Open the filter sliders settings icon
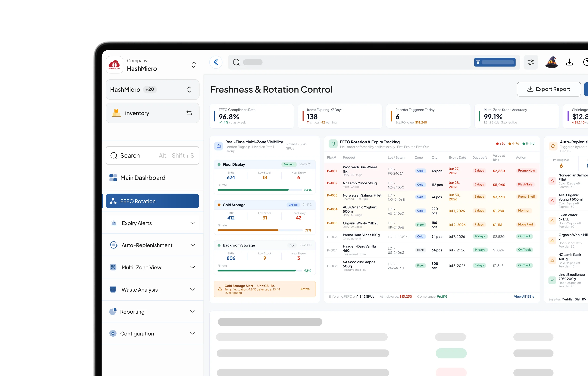The height and width of the screenshot is (376, 588). [x=531, y=62]
